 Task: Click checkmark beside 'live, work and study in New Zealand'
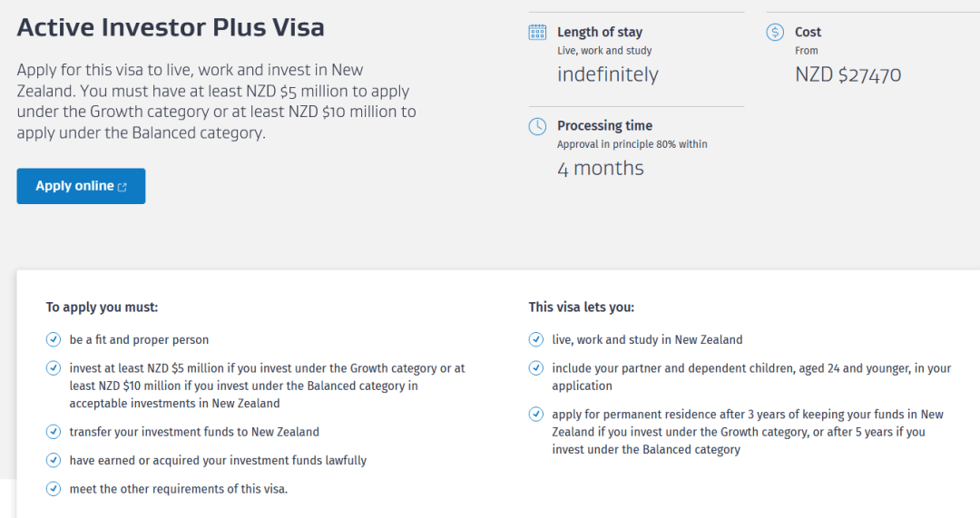coord(536,340)
